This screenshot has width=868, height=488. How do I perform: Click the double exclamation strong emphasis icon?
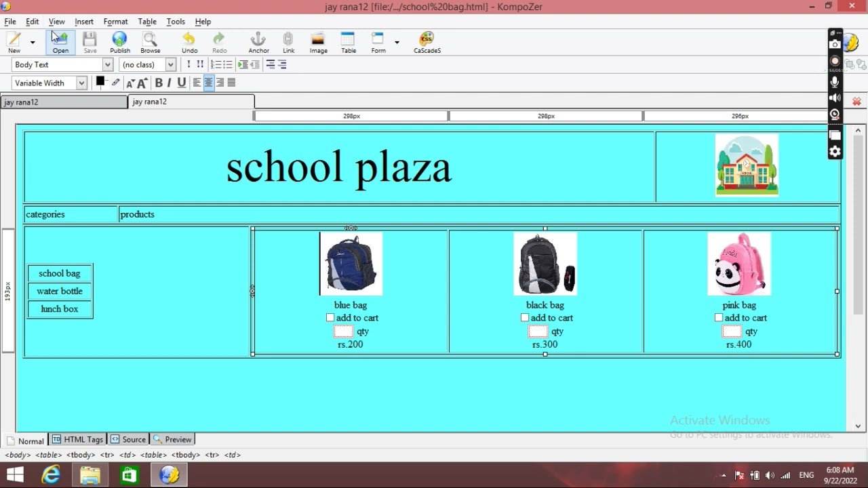pyautogui.click(x=200, y=64)
